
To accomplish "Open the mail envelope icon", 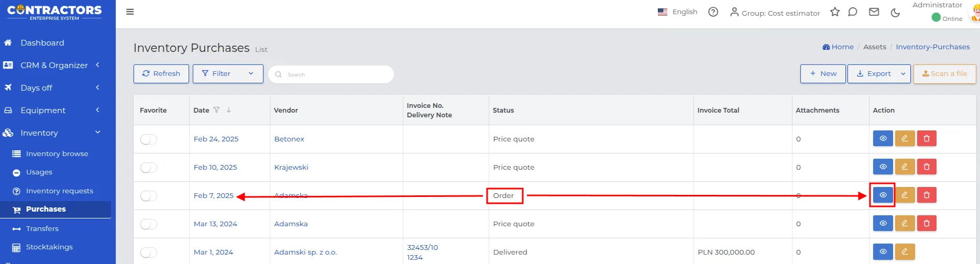I will pyautogui.click(x=874, y=12).
